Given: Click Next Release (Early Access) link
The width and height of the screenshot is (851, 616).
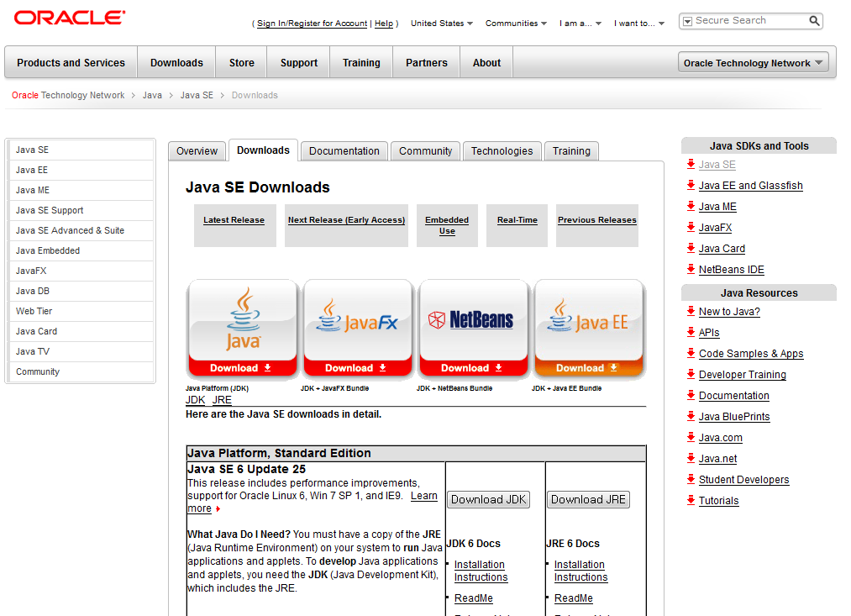Looking at the screenshot, I should [x=346, y=220].
